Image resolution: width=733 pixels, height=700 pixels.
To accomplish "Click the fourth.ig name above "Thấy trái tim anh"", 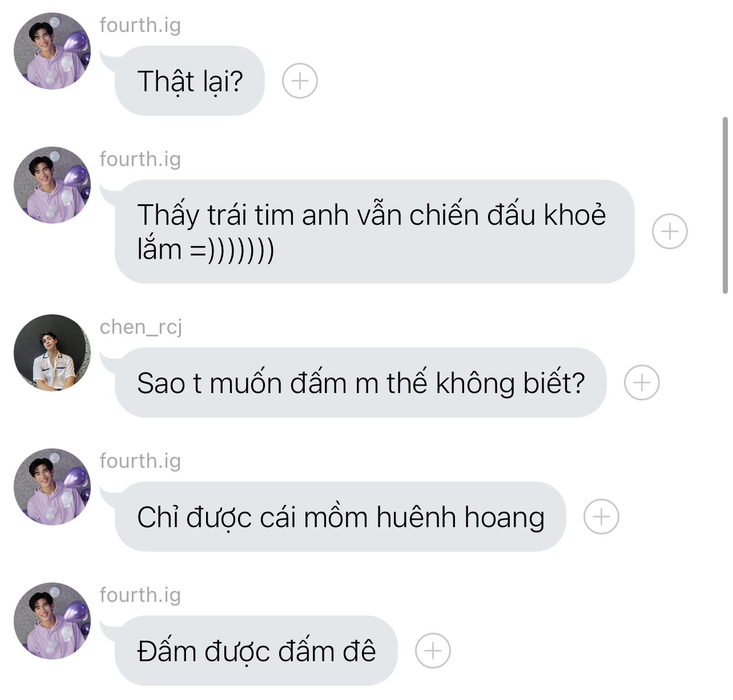I will 140,159.
